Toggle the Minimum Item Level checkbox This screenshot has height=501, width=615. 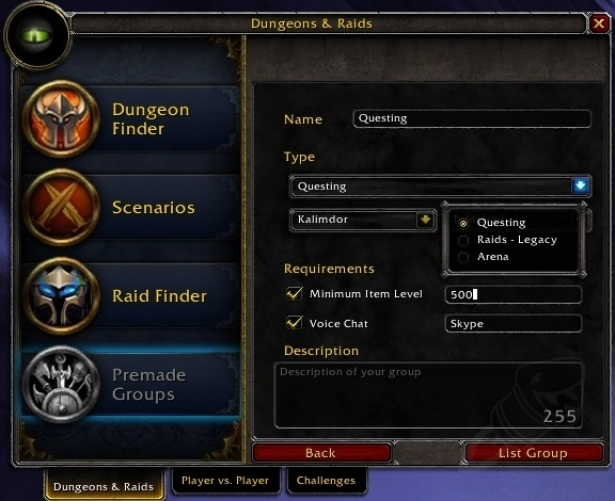(294, 293)
